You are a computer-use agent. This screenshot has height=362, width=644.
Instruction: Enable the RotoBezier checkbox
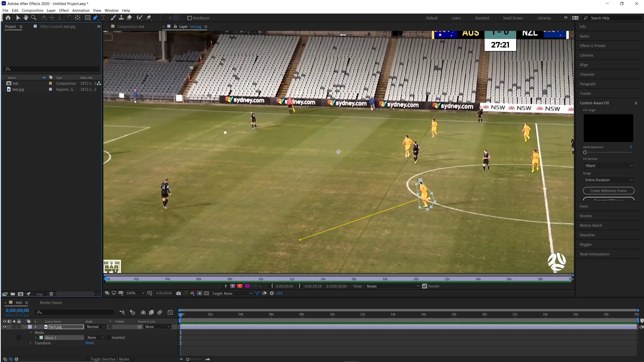190,18
